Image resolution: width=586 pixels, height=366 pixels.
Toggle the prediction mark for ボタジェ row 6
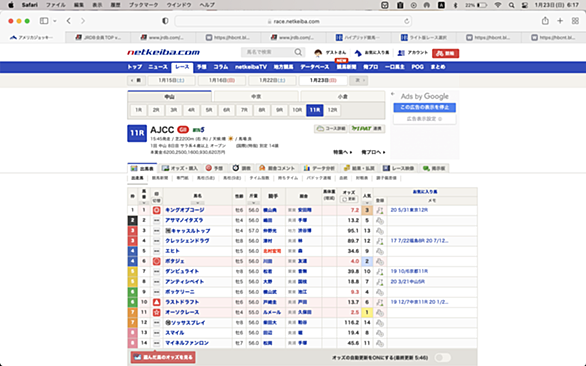156,261
